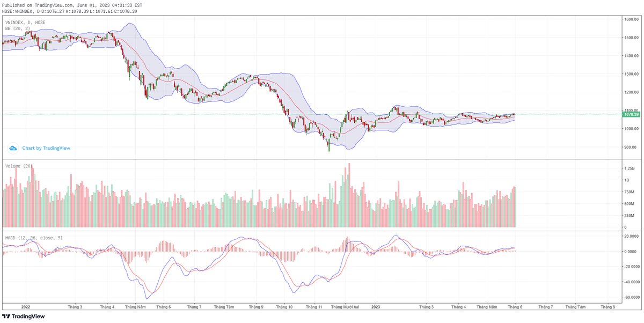Screen dimensions: 644x323
Task: Click the TradingView cloud icon in the chart
Action: click(x=13, y=148)
